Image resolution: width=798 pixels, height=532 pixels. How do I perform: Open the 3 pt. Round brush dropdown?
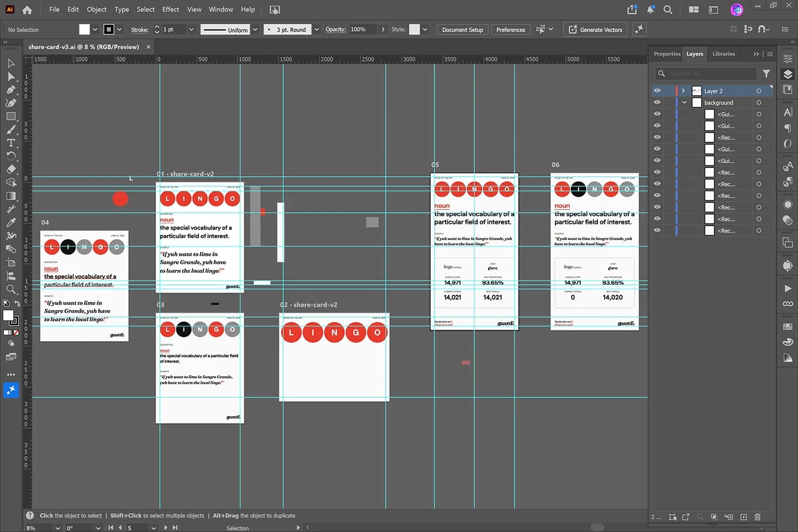pyautogui.click(x=316, y=29)
